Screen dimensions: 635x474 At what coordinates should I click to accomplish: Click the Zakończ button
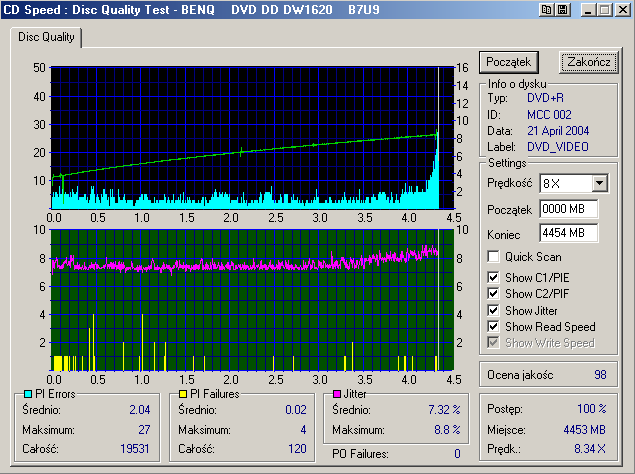click(589, 62)
